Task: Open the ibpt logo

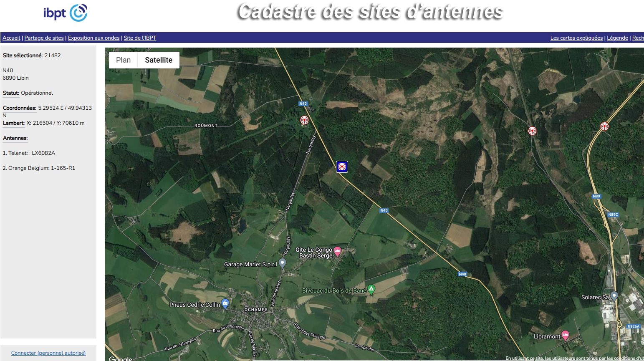Action: (65, 13)
